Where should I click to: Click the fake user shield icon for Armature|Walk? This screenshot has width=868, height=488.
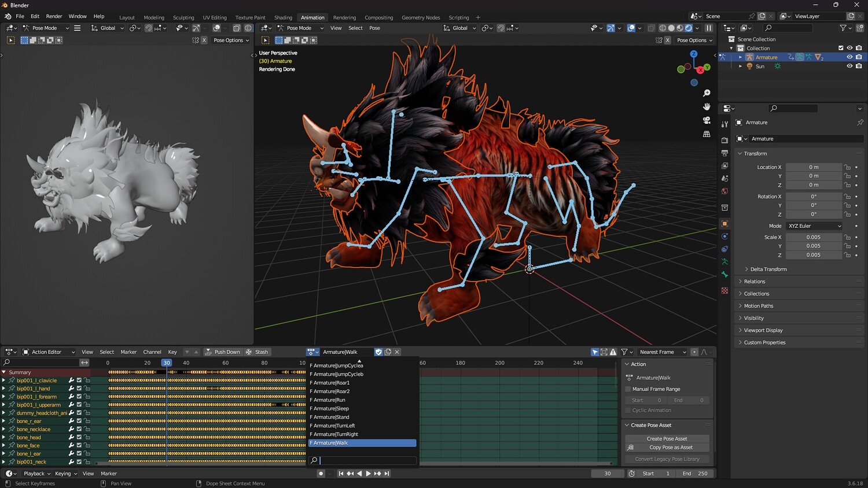pyautogui.click(x=378, y=352)
